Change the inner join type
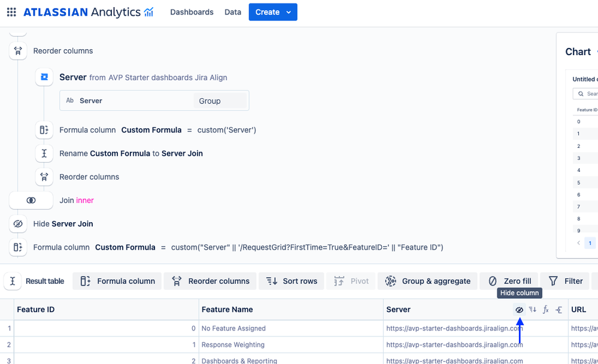Image resolution: width=598 pixels, height=364 pixels. pyautogui.click(x=85, y=201)
